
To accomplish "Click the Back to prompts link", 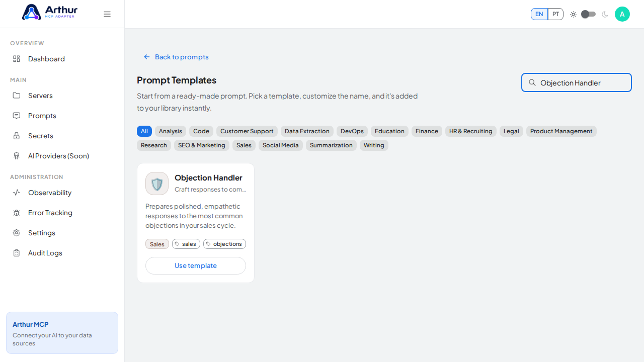I will pyautogui.click(x=176, y=57).
